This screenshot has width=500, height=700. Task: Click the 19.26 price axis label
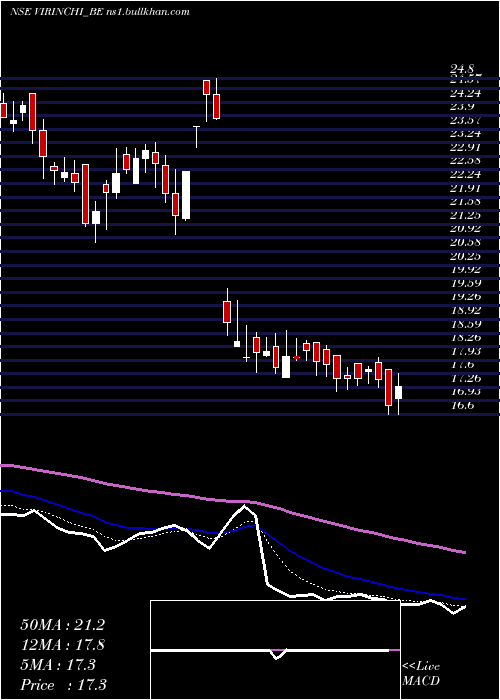[465, 297]
